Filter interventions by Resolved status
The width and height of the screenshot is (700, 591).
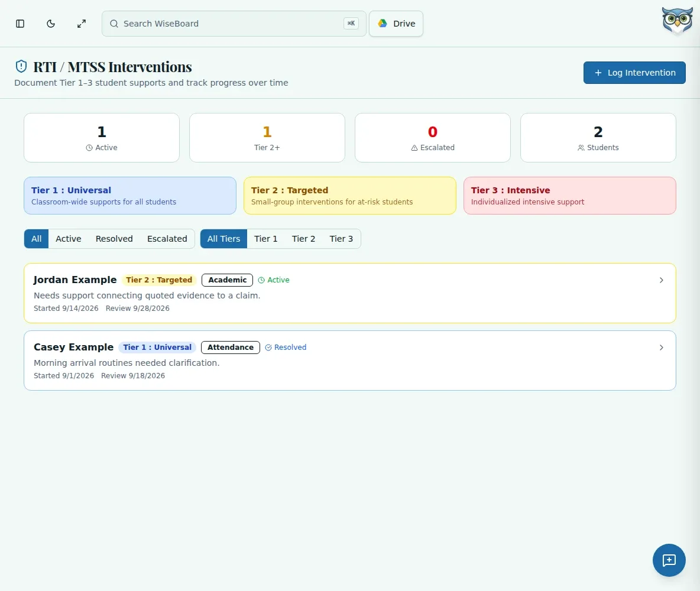(x=114, y=239)
